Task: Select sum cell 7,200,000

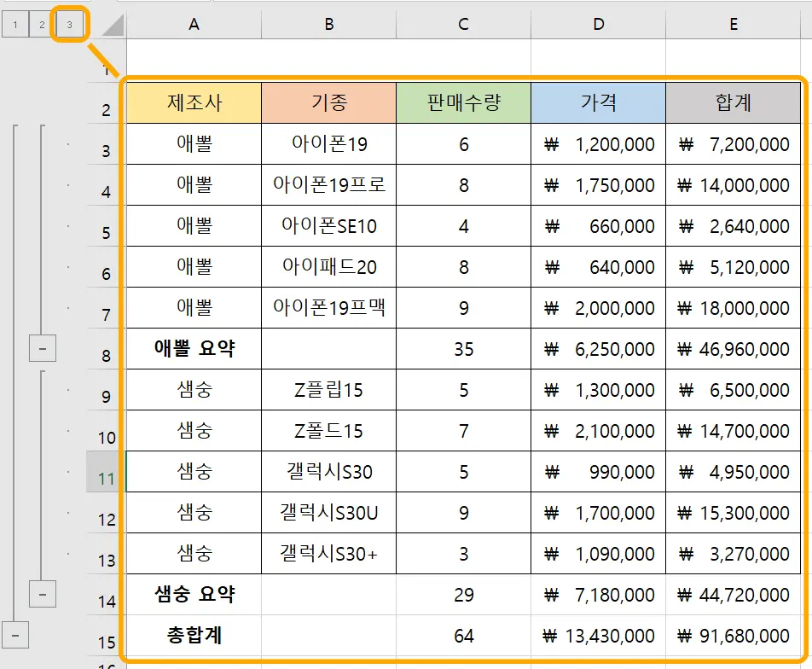Action: point(734,144)
